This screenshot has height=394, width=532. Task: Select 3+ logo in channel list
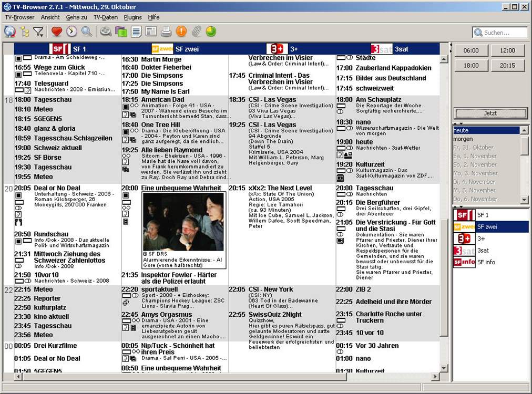[465, 239]
